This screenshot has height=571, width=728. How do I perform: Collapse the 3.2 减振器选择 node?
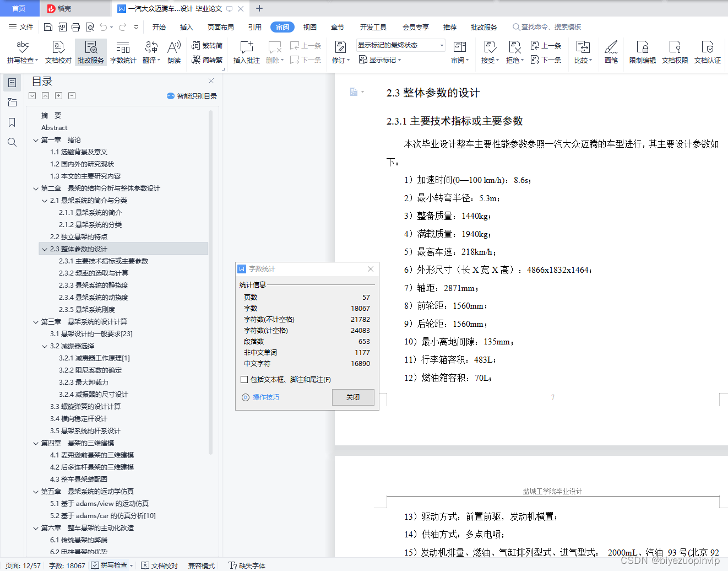point(45,346)
